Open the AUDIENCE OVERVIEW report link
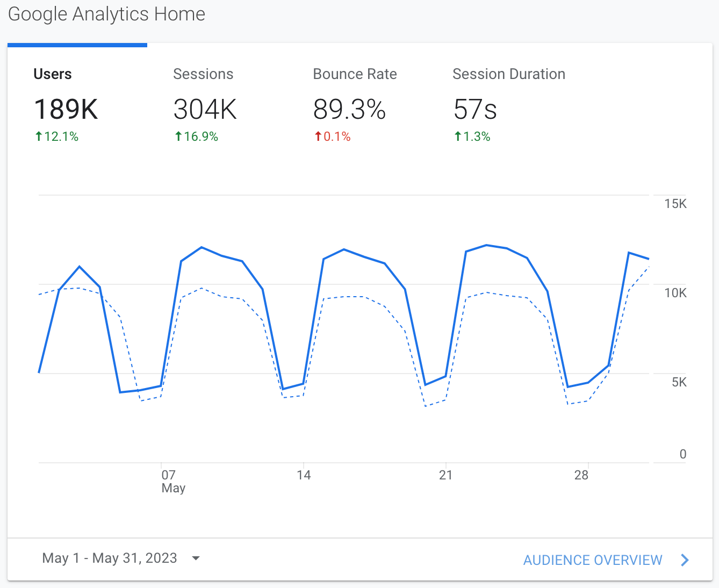This screenshot has width=719, height=588. pyautogui.click(x=592, y=560)
